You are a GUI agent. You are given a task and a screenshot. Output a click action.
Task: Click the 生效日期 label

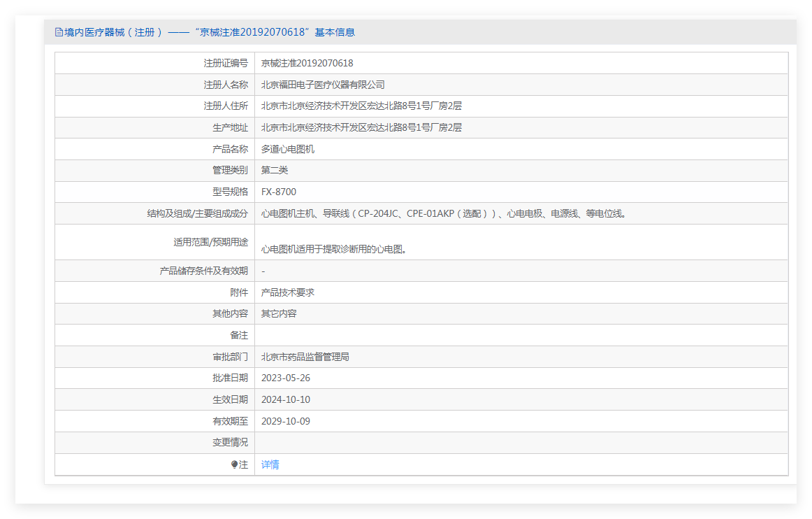[x=231, y=400]
